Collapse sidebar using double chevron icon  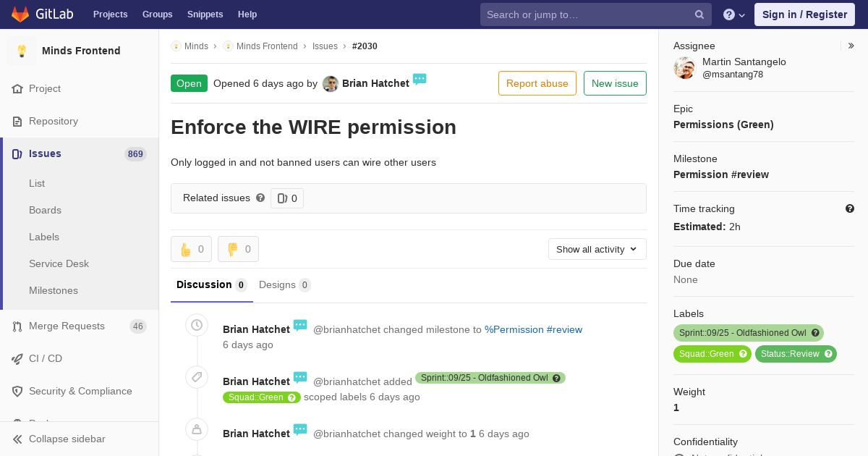tap(17, 439)
